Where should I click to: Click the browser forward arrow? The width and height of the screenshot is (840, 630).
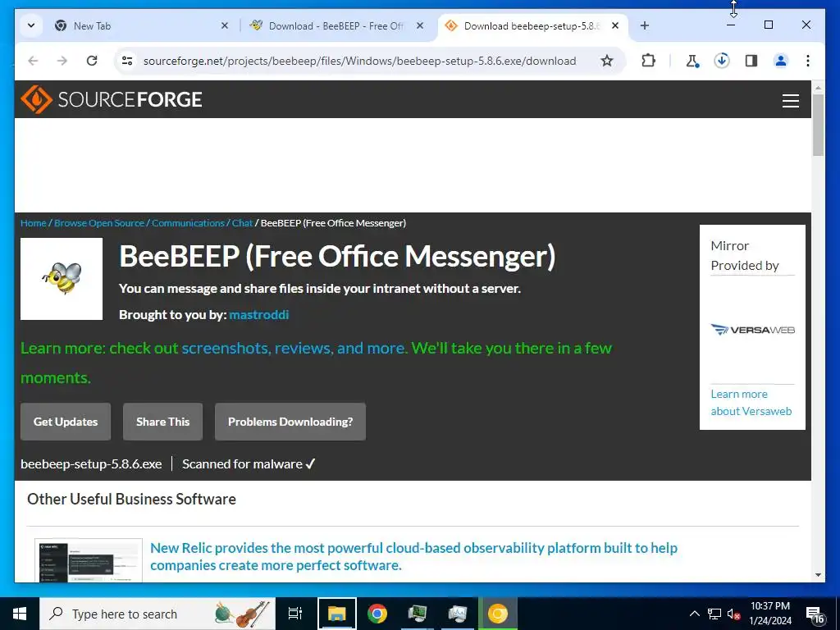click(62, 61)
